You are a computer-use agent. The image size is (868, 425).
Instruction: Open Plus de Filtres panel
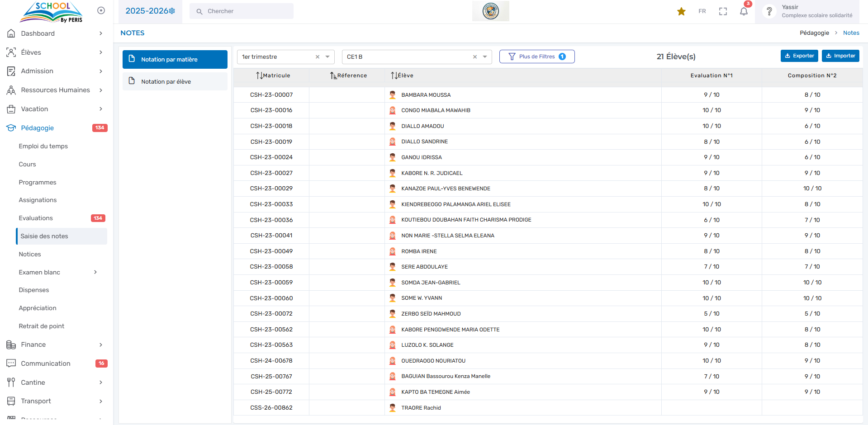(x=536, y=57)
